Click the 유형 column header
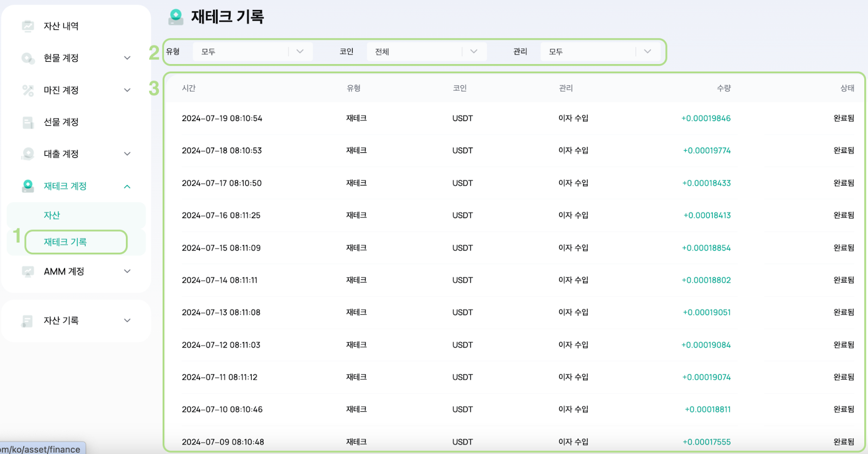868x454 pixels. 354,88
